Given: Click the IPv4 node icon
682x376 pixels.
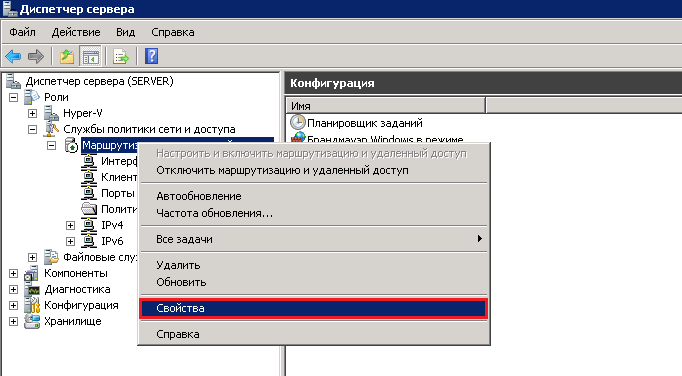Looking at the screenshot, I should pyautogui.click(x=89, y=225).
